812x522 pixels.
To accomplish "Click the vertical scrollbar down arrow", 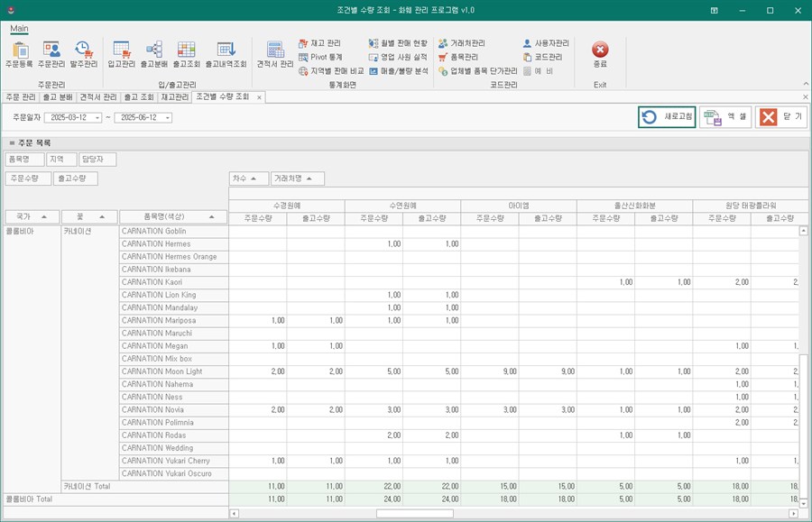I will point(803,503).
